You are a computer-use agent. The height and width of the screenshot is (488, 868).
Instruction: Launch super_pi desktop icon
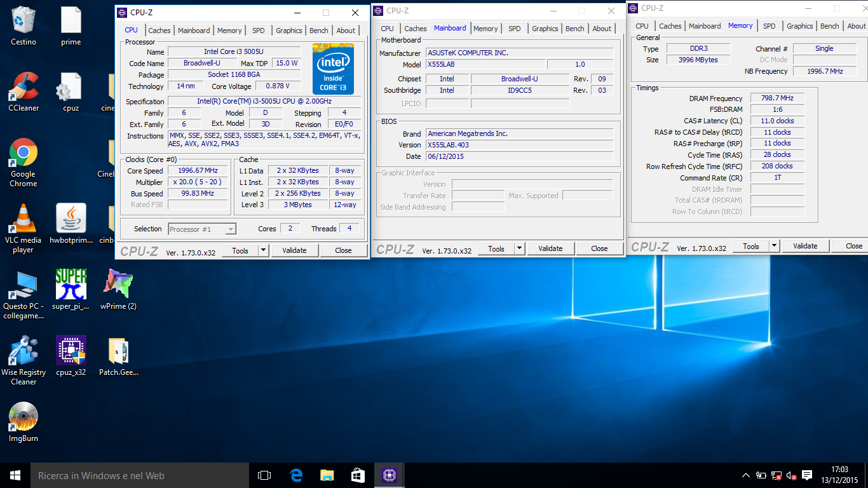71,290
